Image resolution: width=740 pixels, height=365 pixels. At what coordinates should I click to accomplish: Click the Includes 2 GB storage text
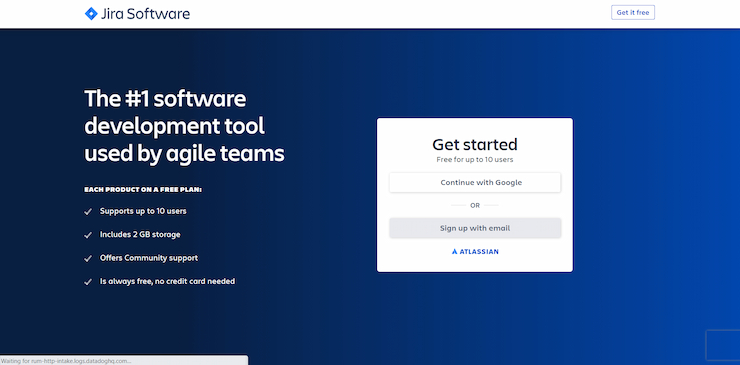coord(140,235)
